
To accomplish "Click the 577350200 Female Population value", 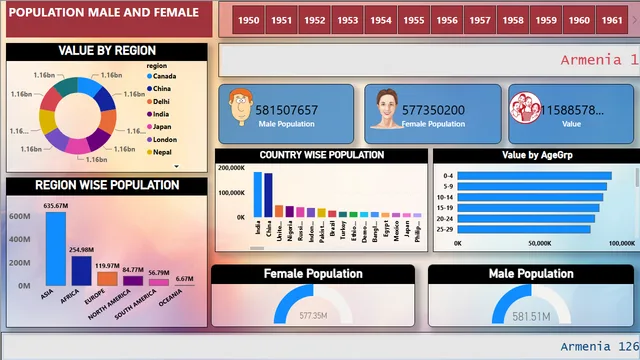I will [x=433, y=110].
